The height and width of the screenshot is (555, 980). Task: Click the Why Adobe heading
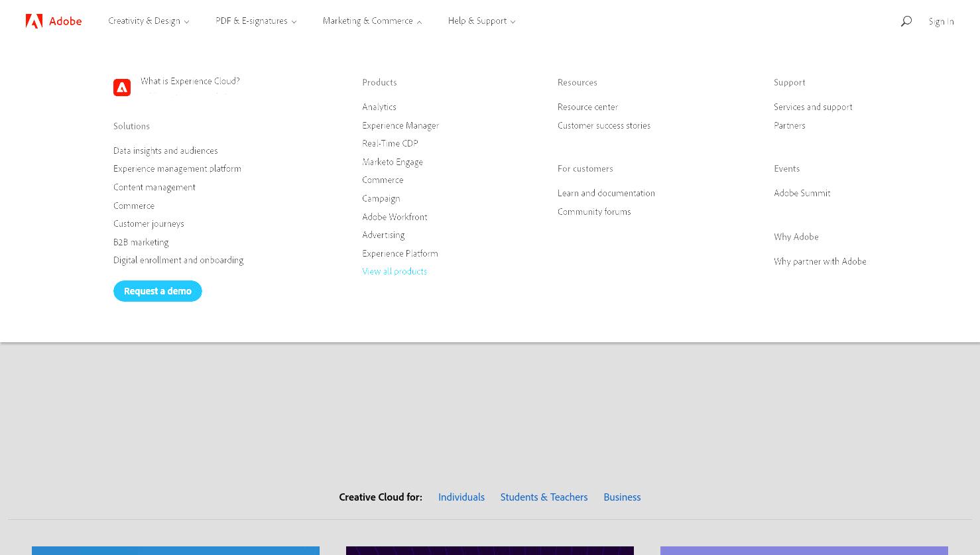(x=796, y=237)
